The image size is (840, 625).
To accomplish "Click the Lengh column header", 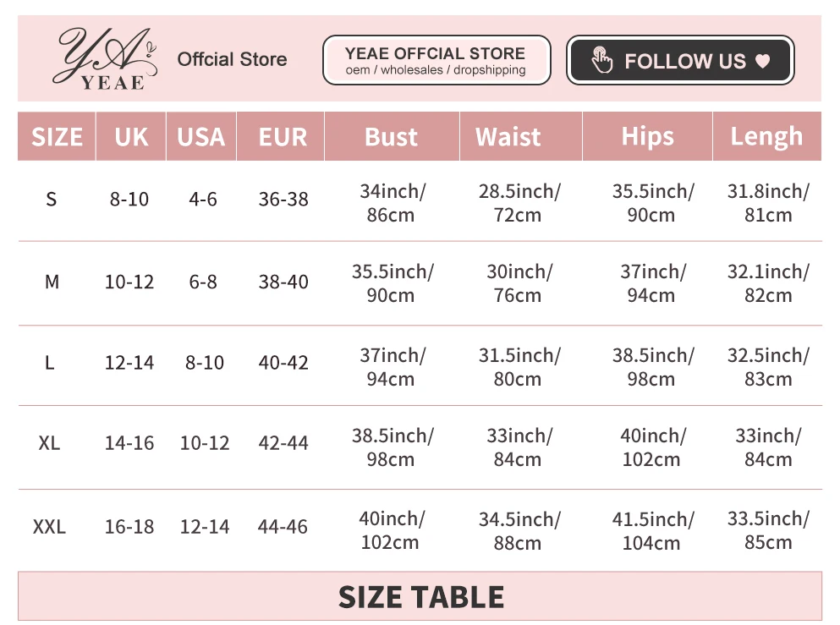I will pyautogui.click(x=767, y=136).
